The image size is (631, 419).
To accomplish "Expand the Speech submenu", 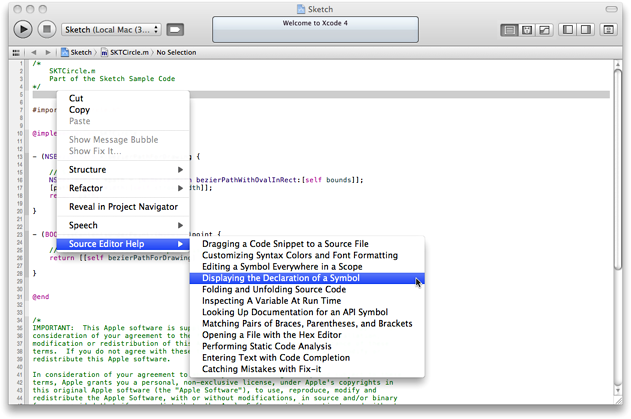I will tap(123, 225).
